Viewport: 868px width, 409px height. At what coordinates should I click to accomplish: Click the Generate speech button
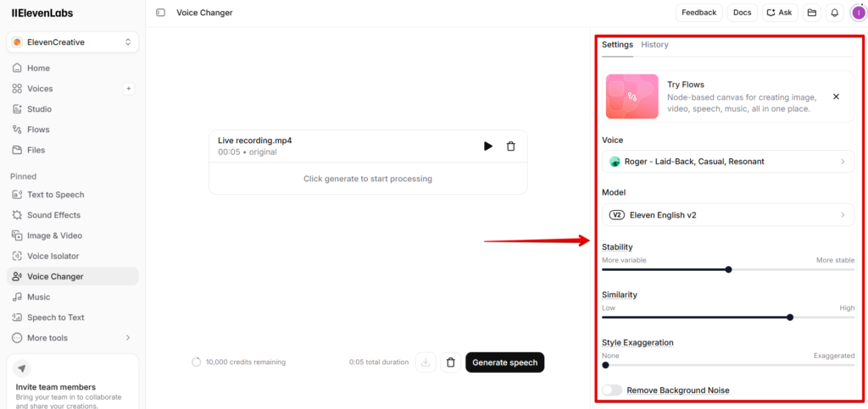(505, 362)
